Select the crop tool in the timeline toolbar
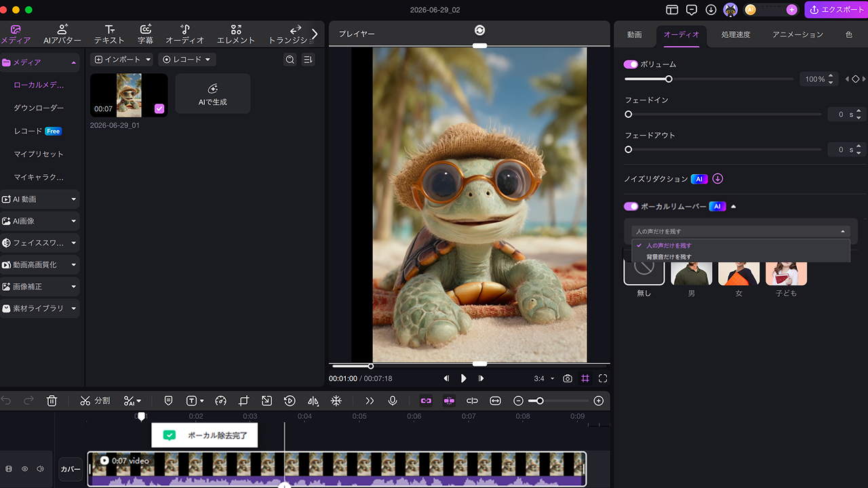This screenshot has width=868, height=488. tap(243, 401)
